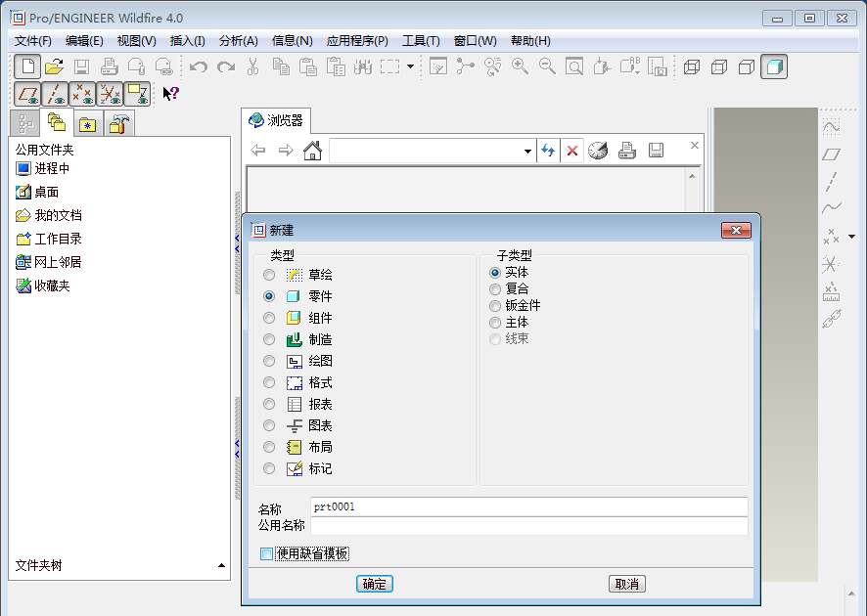Image resolution: width=867 pixels, height=616 pixels.
Task: Click the Zoom in magnifier icon
Action: tap(520, 67)
